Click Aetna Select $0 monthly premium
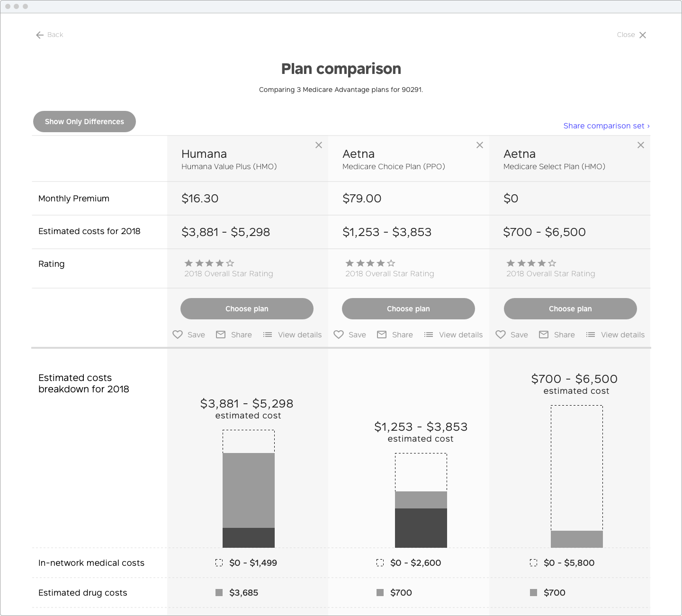 [511, 199]
